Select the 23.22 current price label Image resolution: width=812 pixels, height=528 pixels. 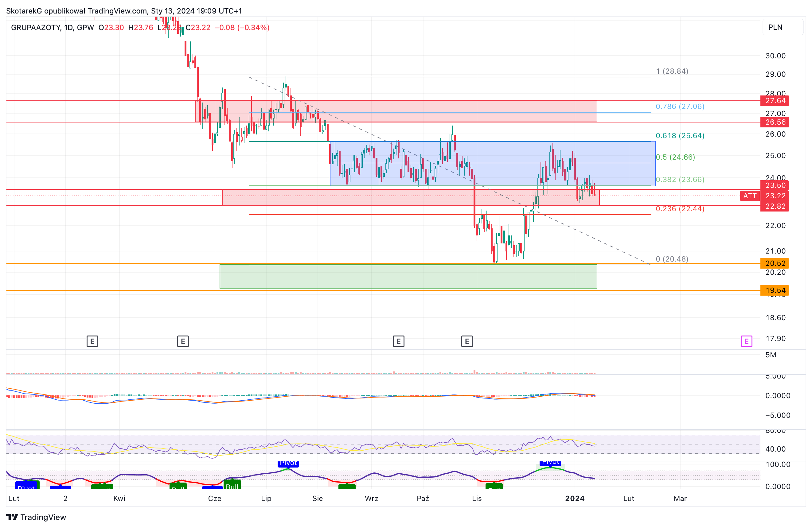pos(775,196)
